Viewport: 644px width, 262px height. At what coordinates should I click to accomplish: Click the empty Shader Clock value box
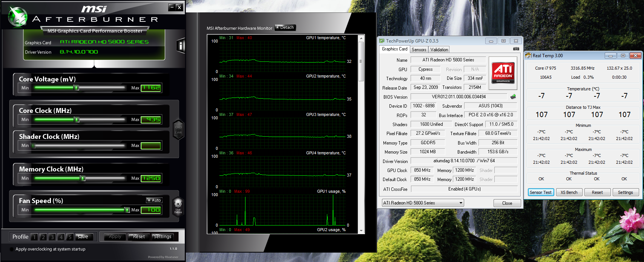pos(151,145)
